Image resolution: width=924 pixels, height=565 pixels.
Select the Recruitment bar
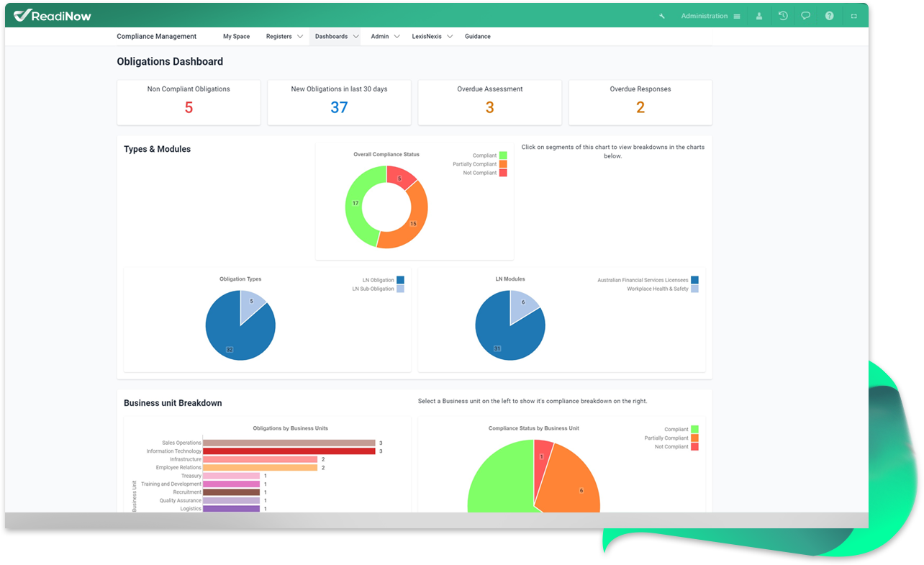click(231, 492)
